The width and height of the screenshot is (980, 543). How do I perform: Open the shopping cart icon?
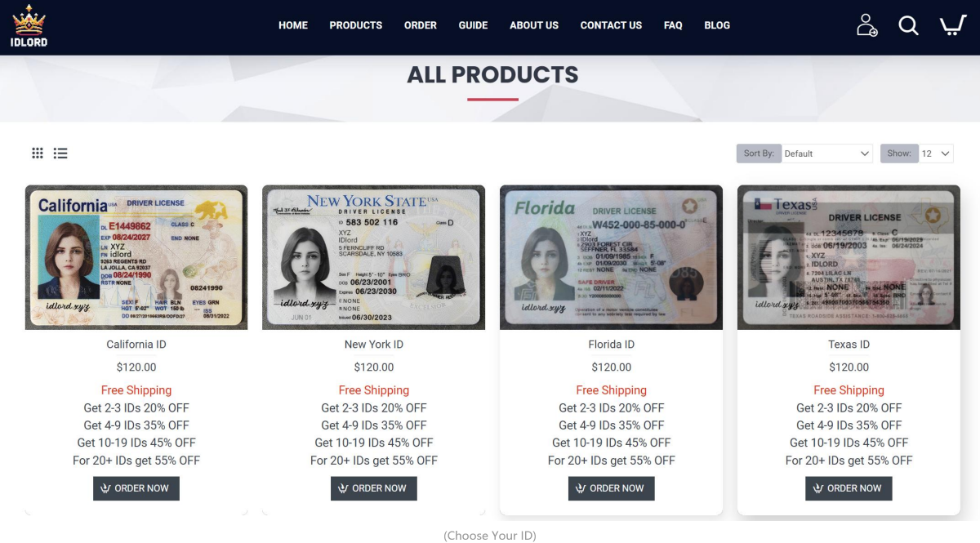952,25
